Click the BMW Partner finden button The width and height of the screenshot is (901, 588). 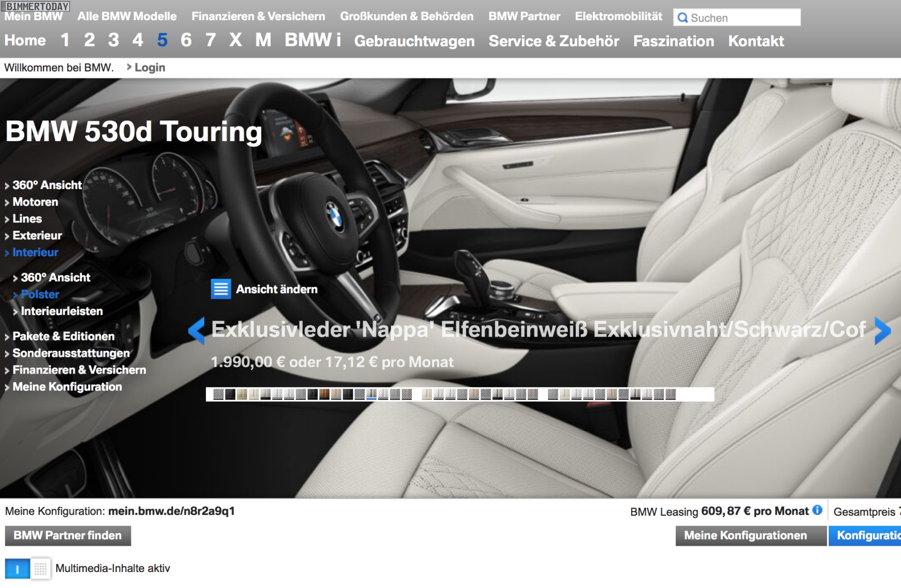tap(68, 535)
